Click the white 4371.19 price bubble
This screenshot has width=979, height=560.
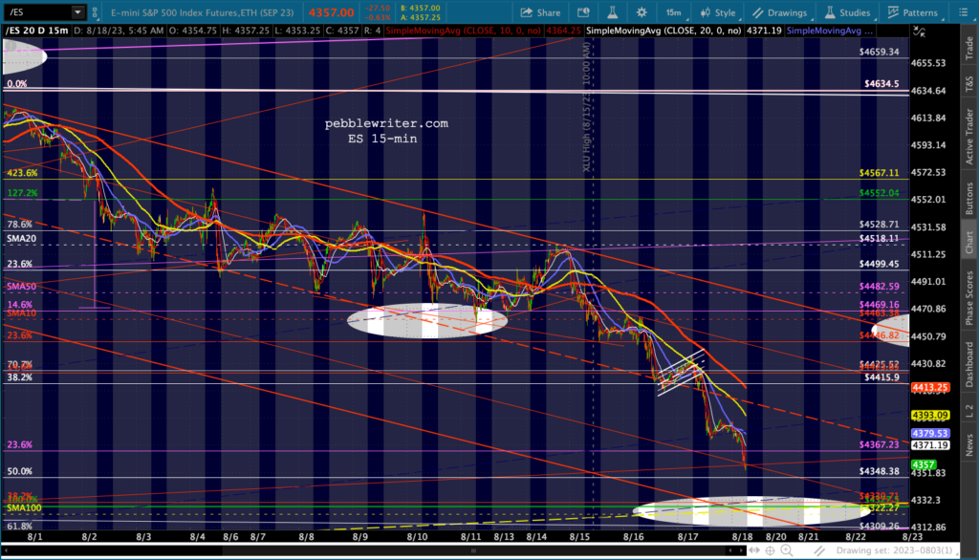point(930,445)
